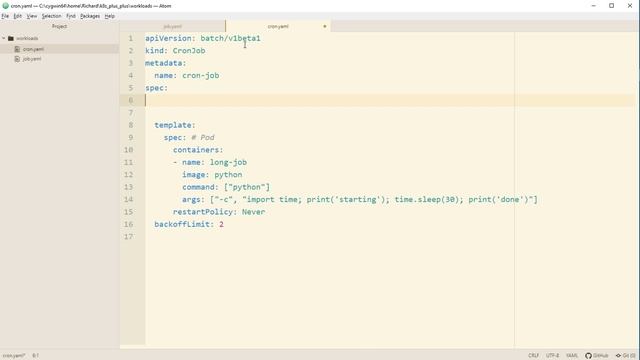Change the CRLF line ending setting

click(533, 356)
